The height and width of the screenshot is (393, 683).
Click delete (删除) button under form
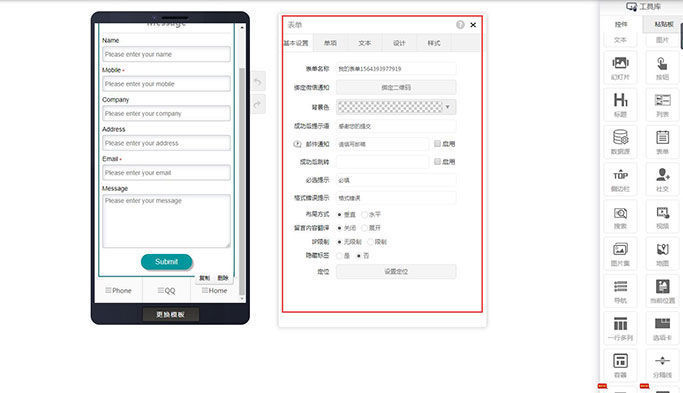223,278
